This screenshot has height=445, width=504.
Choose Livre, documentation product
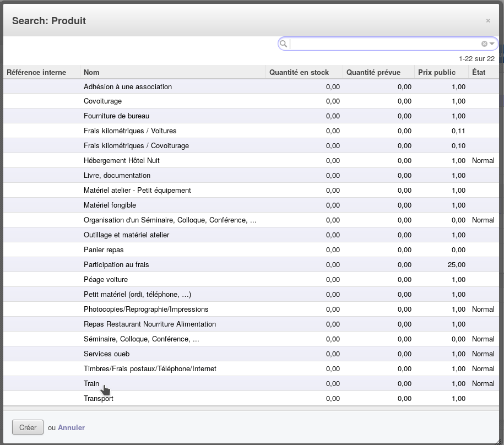point(251,176)
